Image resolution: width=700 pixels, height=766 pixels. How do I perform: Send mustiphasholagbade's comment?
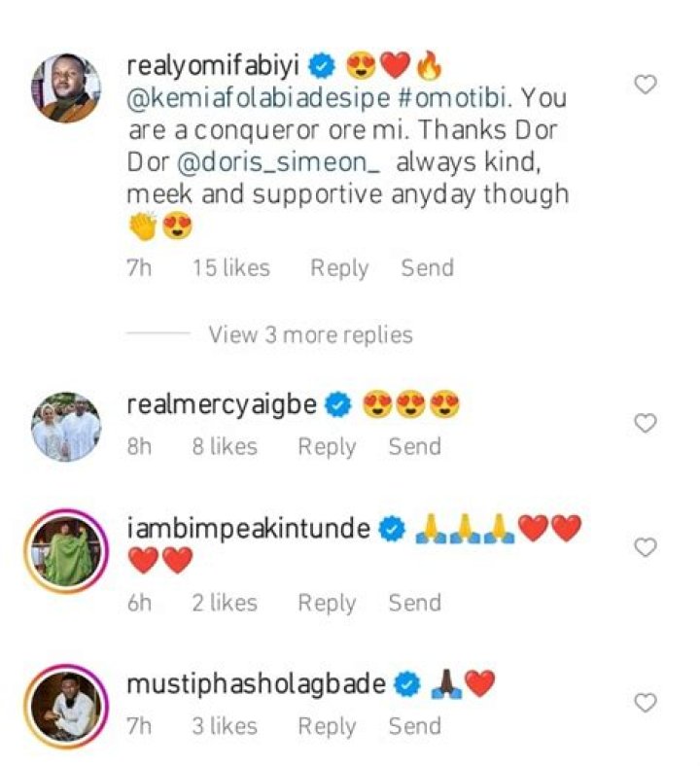414,726
